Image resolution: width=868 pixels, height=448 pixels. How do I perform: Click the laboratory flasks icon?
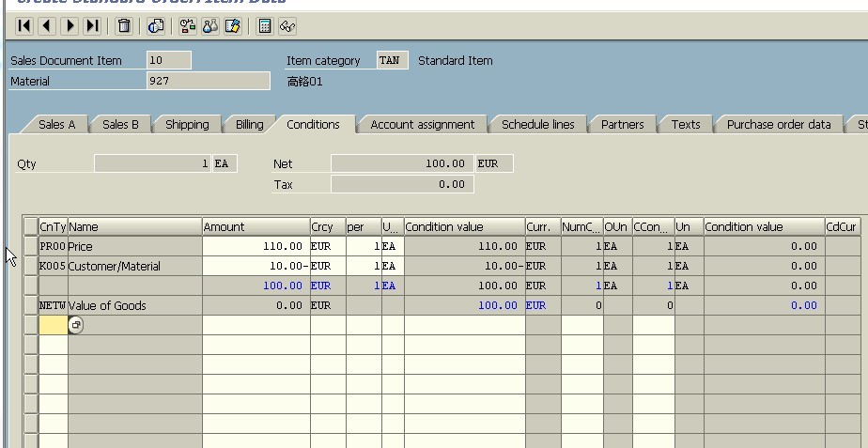point(209,26)
